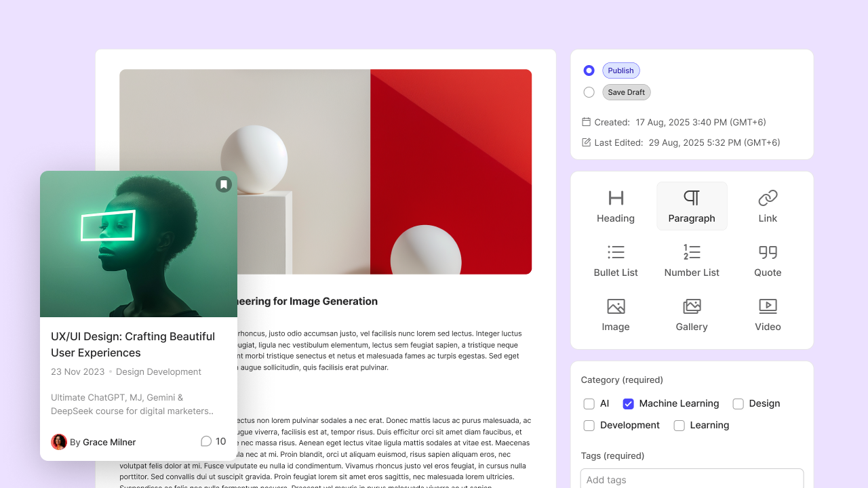This screenshot has width=868, height=488.
Task: Add a Bullet List block
Action: [x=616, y=260]
